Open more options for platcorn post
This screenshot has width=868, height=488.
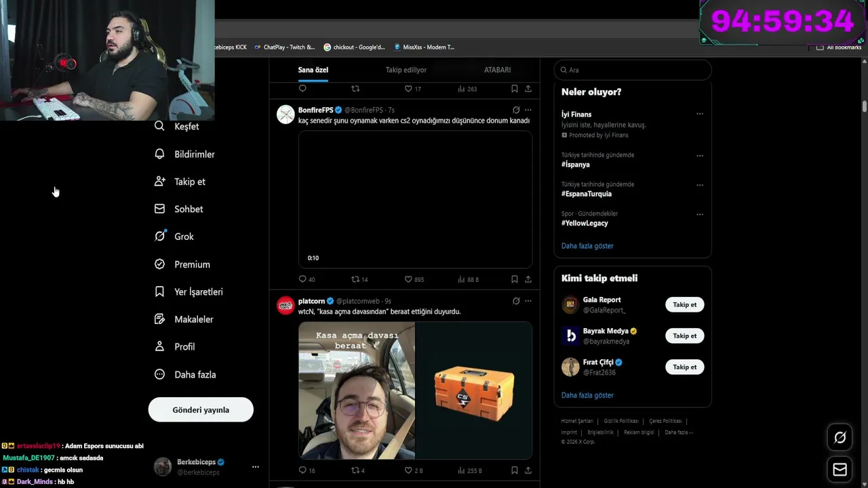(528, 301)
